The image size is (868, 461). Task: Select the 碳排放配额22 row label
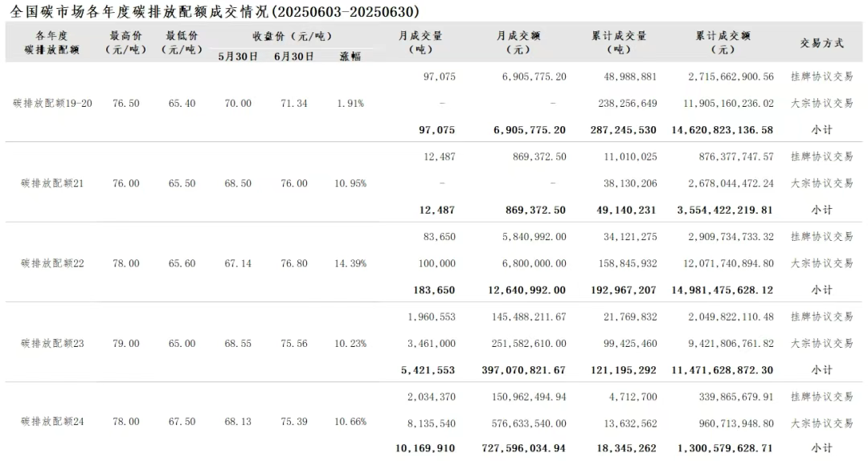pos(52,263)
